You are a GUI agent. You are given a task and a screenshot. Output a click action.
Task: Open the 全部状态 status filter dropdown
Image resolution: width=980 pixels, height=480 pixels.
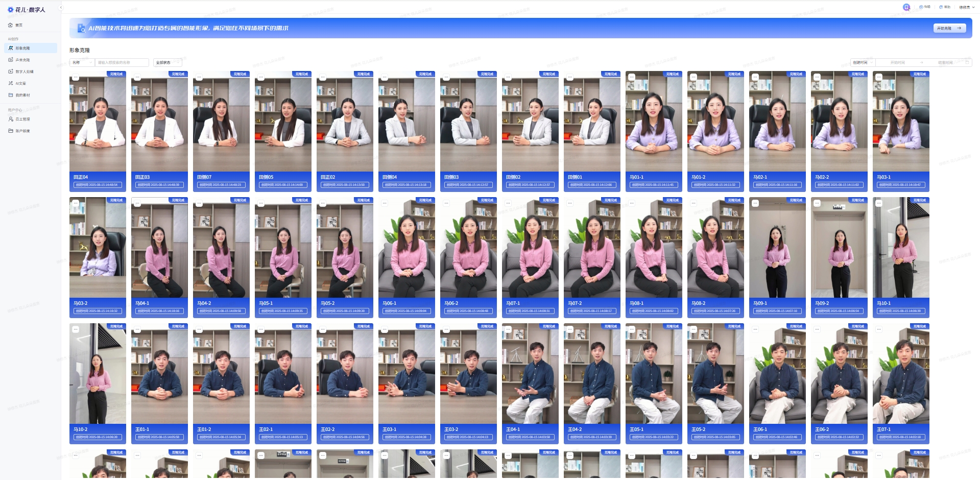[168, 63]
